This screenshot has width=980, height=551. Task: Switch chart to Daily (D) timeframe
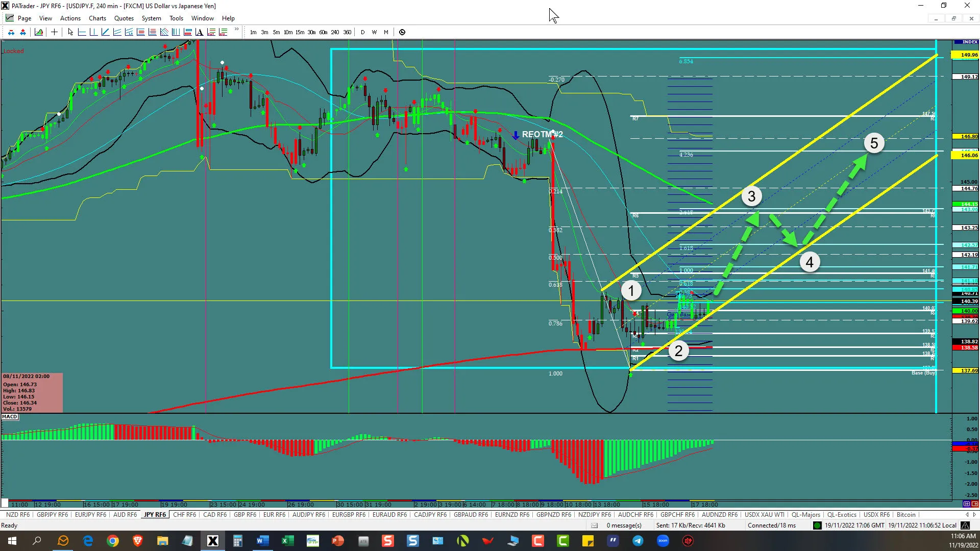(363, 32)
